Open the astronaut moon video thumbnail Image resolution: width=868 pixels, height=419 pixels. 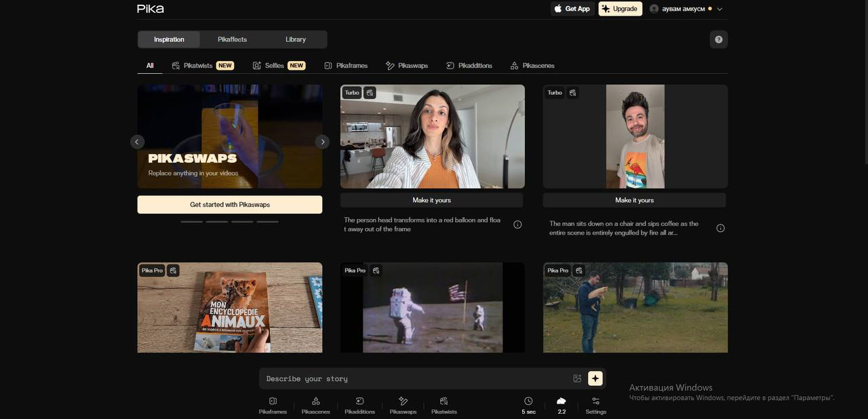[433, 308]
